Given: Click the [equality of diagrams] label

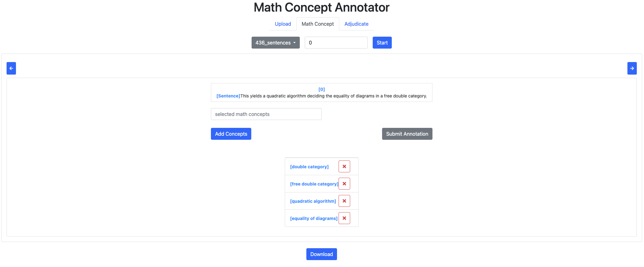Looking at the screenshot, I should pos(314,218).
